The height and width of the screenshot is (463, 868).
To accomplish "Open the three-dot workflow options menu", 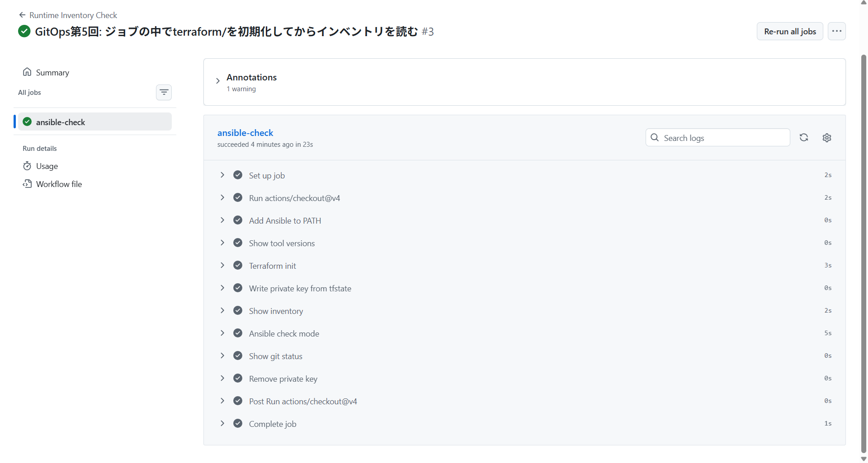I will click(x=837, y=31).
